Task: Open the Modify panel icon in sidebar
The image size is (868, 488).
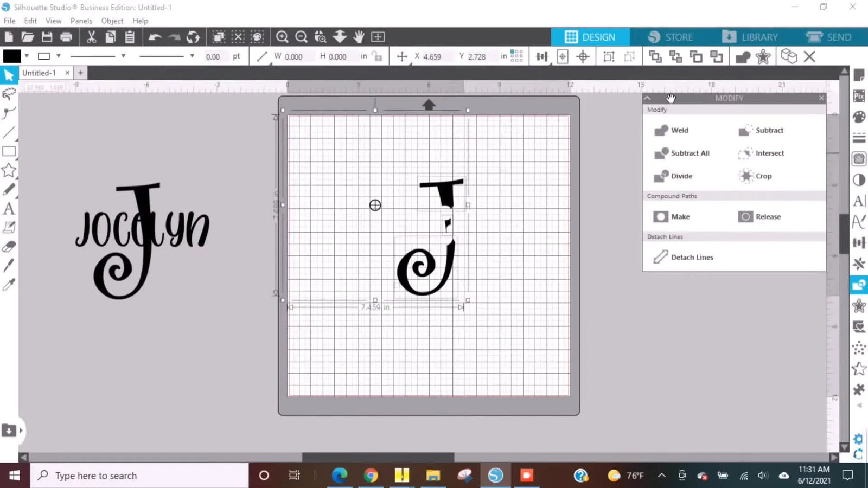Action: [859, 285]
